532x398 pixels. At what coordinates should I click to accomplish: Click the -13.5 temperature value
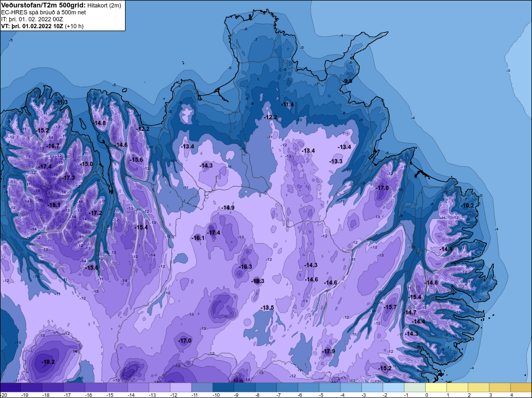click(x=267, y=308)
